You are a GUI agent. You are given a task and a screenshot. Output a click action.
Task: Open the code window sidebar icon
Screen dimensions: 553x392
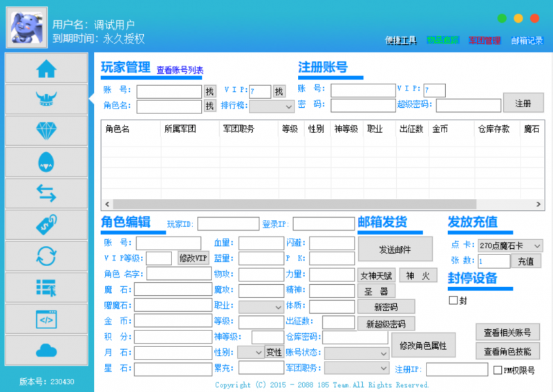(46, 319)
